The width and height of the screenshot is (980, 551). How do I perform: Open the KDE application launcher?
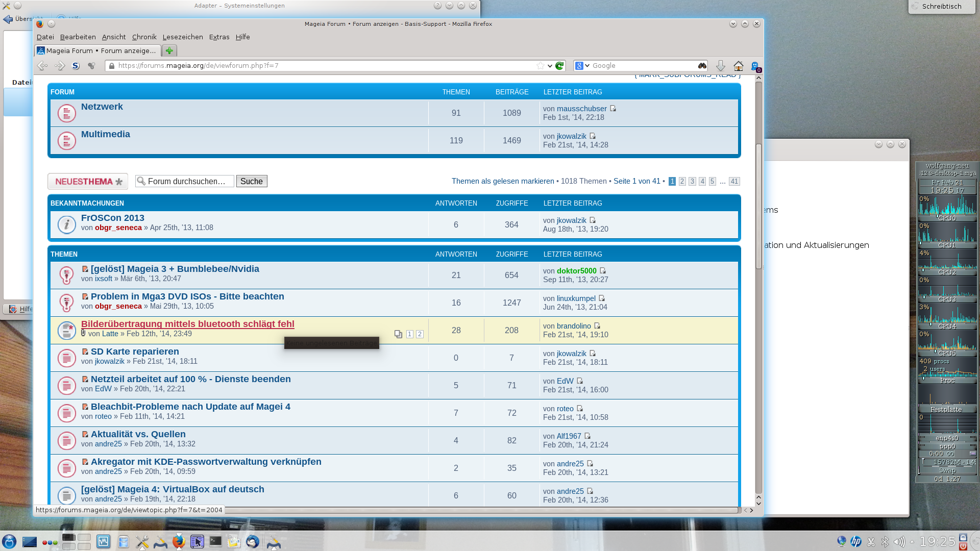(x=9, y=541)
